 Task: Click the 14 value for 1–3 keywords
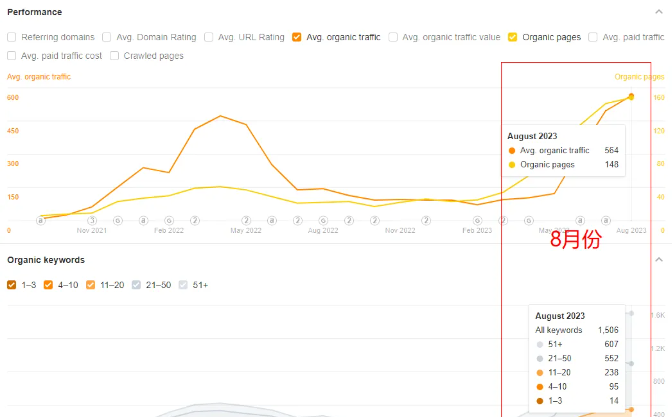click(x=614, y=401)
